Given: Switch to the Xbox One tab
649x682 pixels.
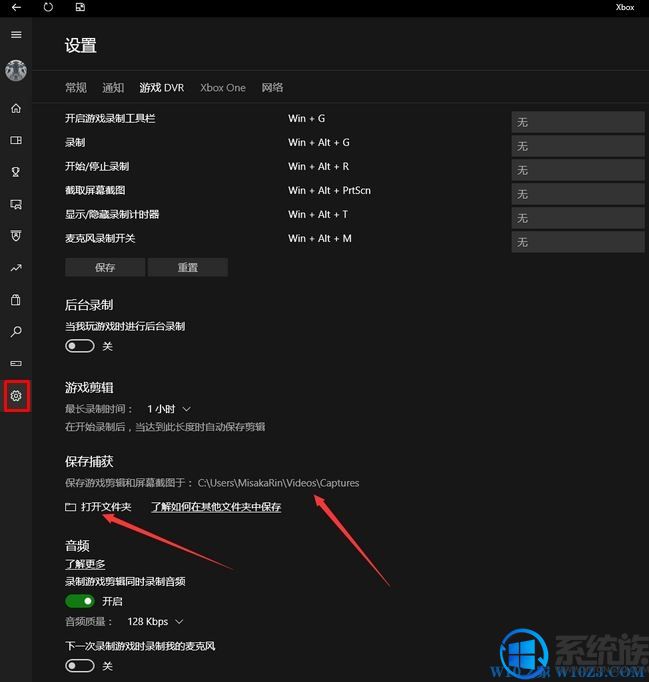Looking at the screenshot, I should [223, 88].
